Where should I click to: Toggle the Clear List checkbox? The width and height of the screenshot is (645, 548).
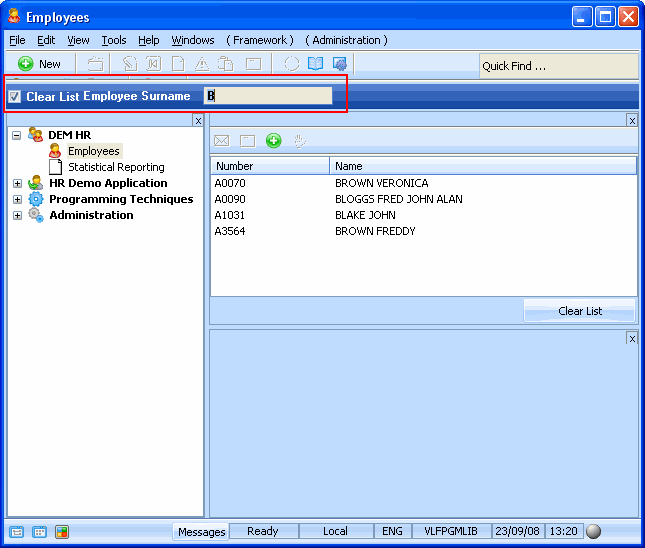coord(15,97)
